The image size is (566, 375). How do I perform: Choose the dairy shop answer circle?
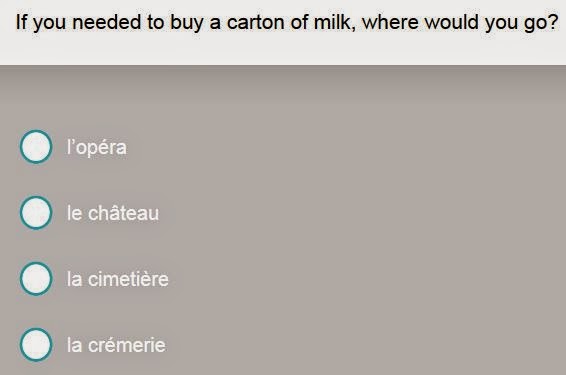(x=36, y=345)
